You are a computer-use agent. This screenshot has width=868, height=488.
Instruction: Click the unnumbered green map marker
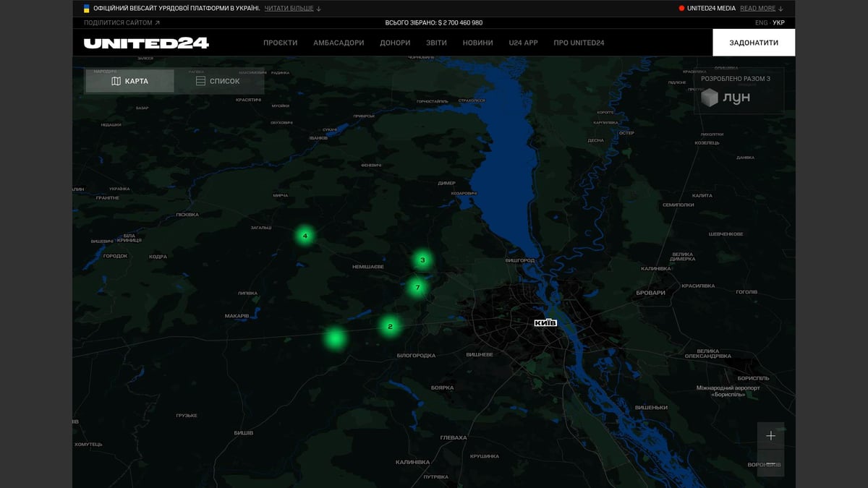[x=335, y=338]
